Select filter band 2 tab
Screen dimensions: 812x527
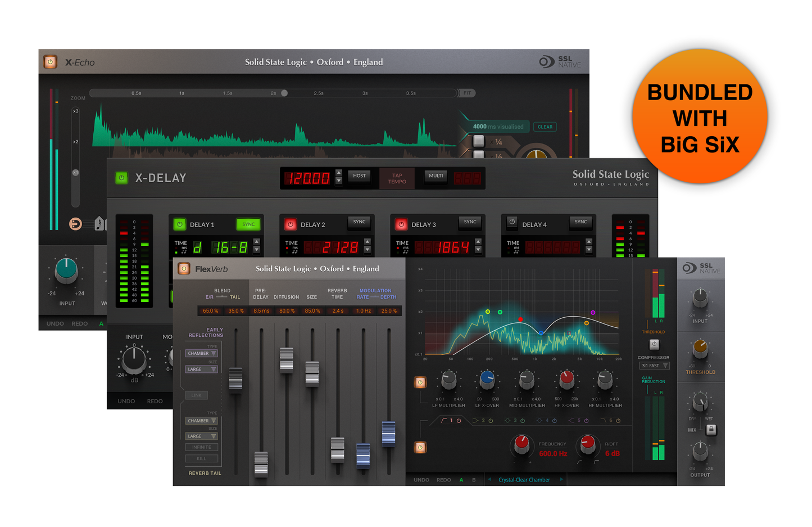click(x=483, y=420)
